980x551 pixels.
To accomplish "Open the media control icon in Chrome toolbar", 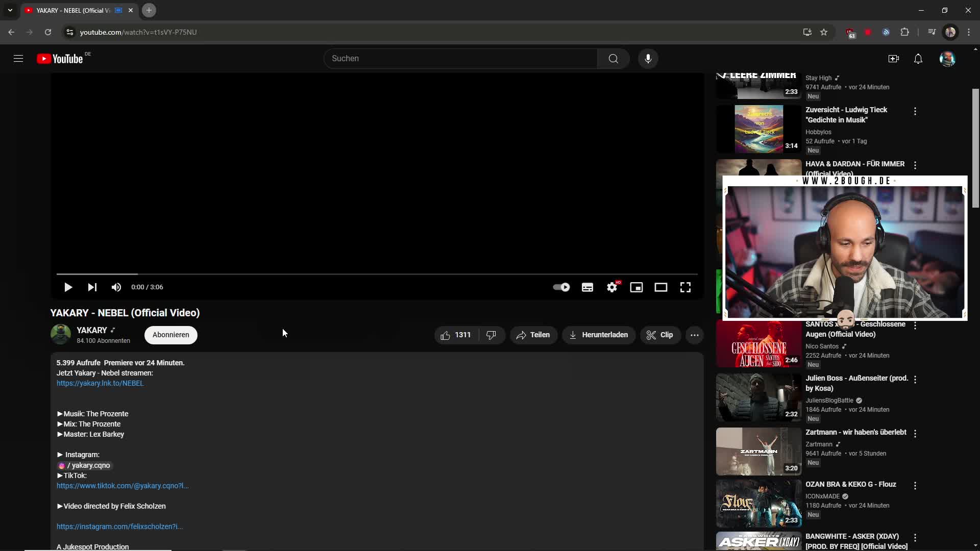I will point(932,32).
